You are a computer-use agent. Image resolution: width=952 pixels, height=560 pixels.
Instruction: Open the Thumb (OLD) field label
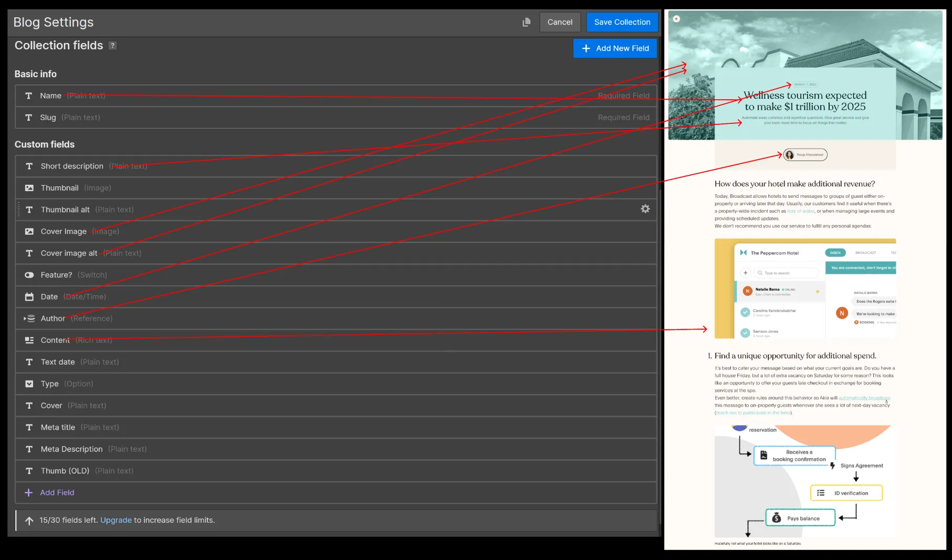tap(65, 471)
